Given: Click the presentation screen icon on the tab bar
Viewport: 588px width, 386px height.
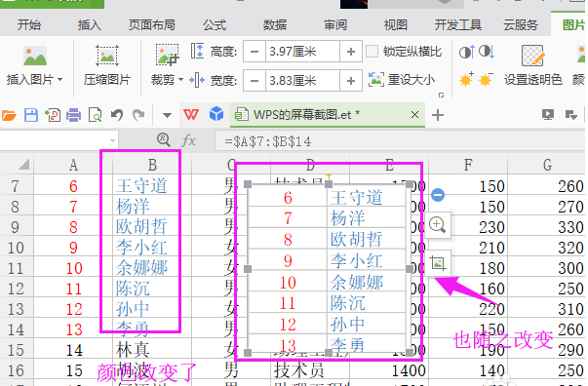Looking at the screenshot, I should pos(548,115).
